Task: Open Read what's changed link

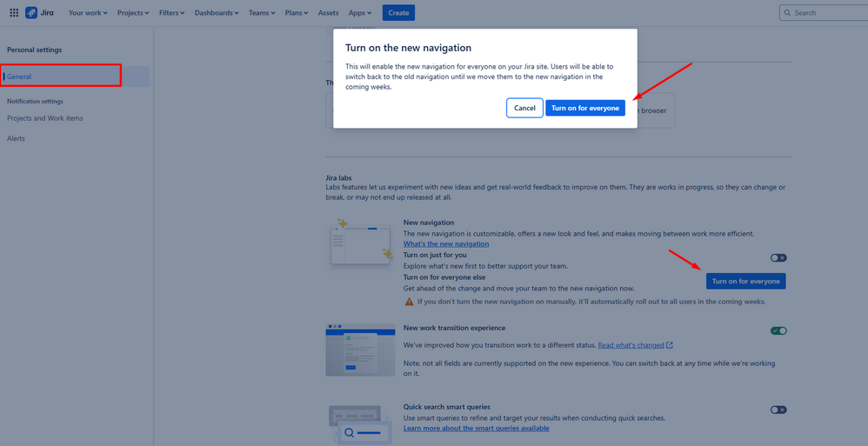Action: [631, 345]
